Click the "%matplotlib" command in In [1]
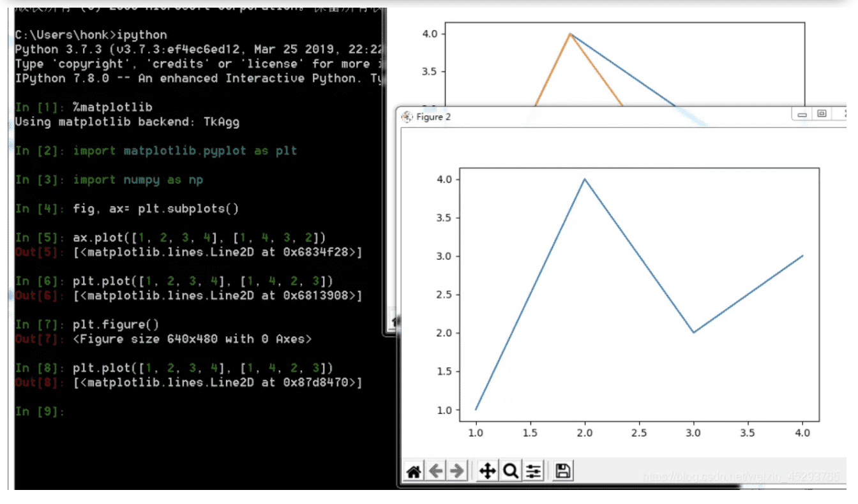 pos(113,107)
